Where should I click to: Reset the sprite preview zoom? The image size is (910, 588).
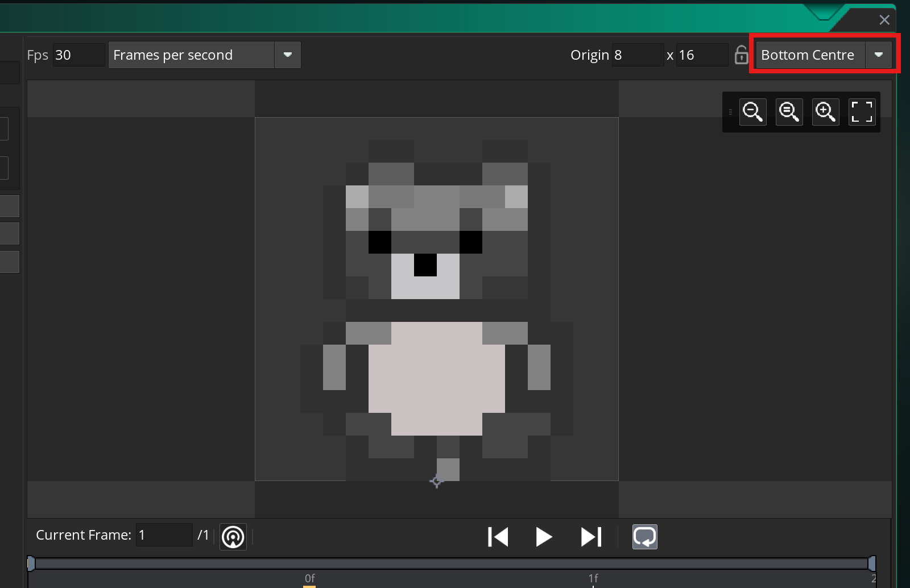click(789, 111)
